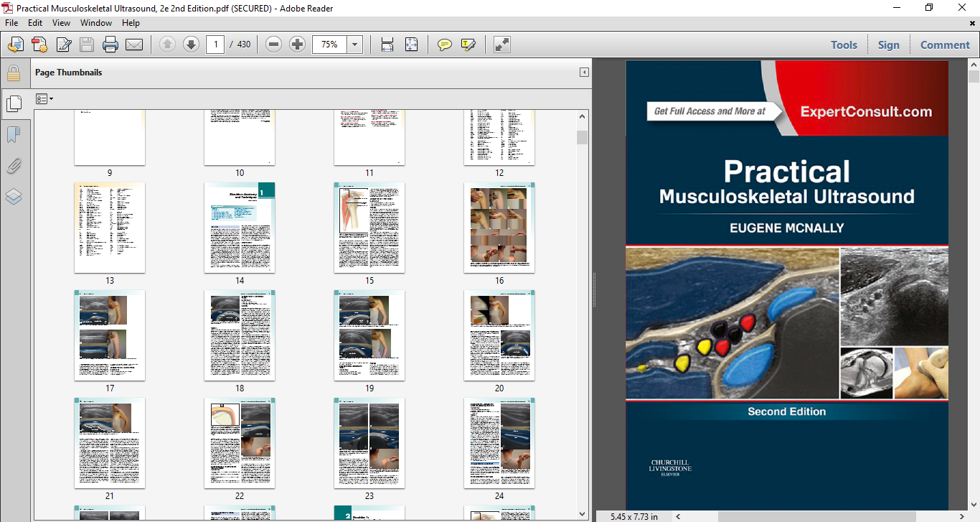Click the thumbnails pane scroll-down arrow
This screenshot has width=980, height=522.
point(582,513)
